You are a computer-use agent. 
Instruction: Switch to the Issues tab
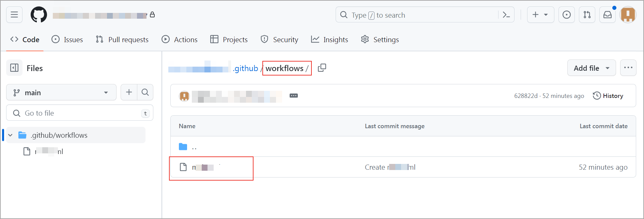tap(67, 39)
